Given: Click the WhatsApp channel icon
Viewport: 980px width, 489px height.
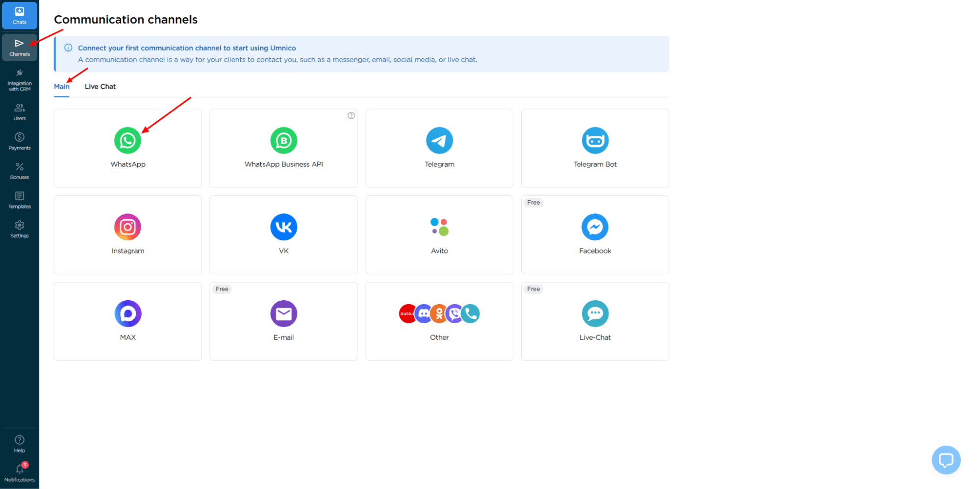Looking at the screenshot, I should tap(128, 141).
